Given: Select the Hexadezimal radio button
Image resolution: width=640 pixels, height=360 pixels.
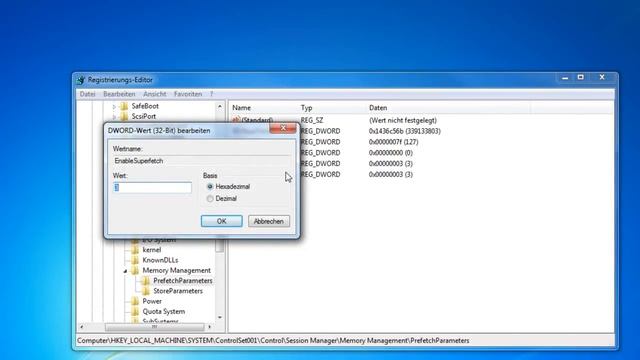Looking at the screenshot, I should (x=210, y=187).
